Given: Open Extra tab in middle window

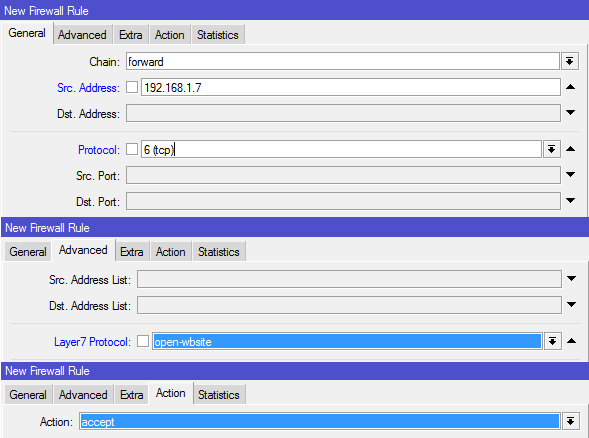Looking at the screenshot, I should point(132,252).
